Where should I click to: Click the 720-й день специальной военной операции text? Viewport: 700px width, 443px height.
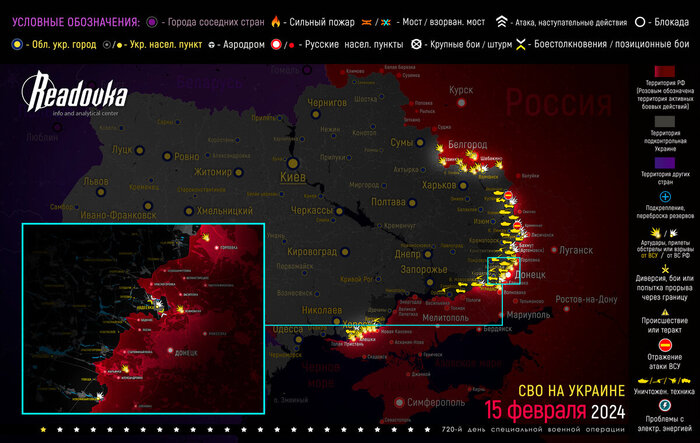click(533, 429)
